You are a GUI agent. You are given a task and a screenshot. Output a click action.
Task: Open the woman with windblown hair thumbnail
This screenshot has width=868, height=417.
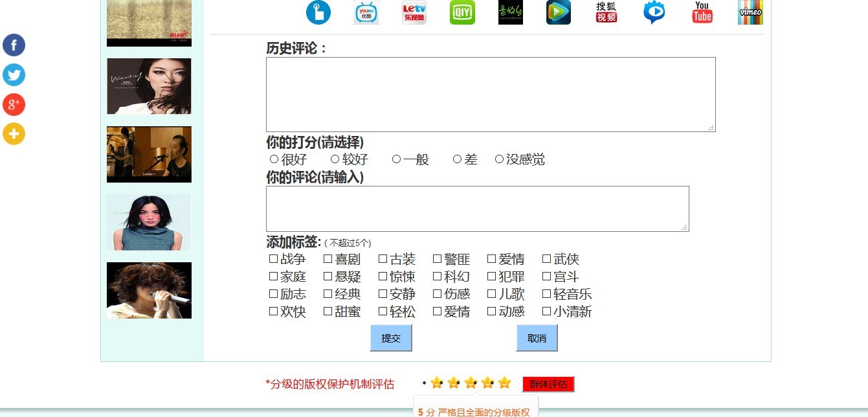pyautogui.click(x=149, y=86)
